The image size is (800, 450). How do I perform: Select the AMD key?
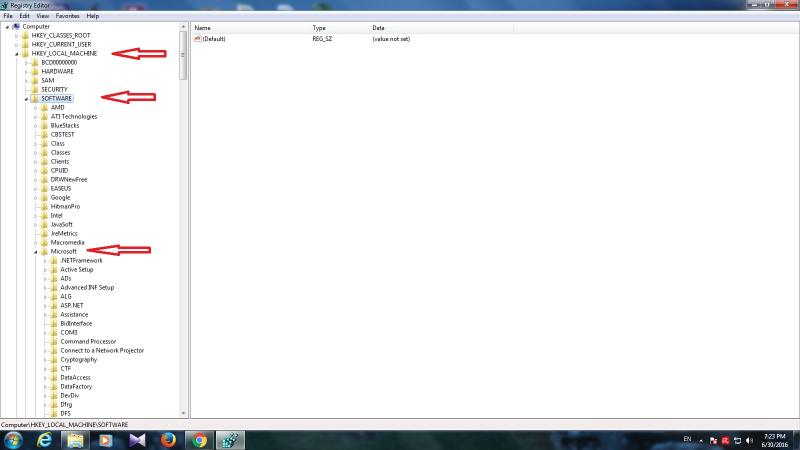coord(57,108)
